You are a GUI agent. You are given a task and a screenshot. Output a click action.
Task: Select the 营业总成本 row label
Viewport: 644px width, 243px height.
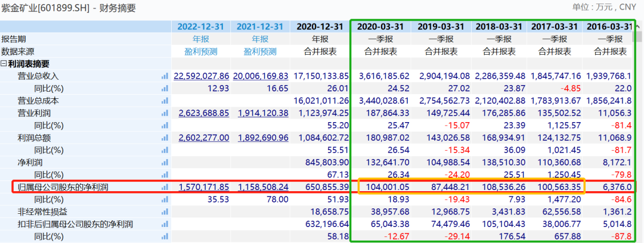(x=38, y=101)
